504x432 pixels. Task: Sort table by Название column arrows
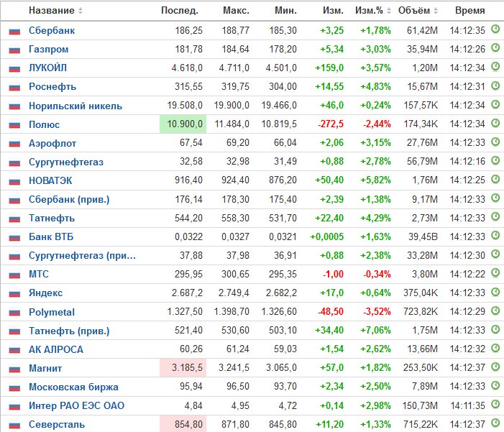pos(81,11)
